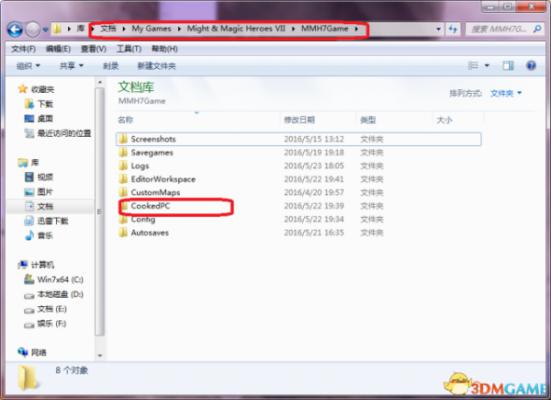Click My Games in the address breadcrumb
Viewport: 551px width, 400px height.
[151, 28]
